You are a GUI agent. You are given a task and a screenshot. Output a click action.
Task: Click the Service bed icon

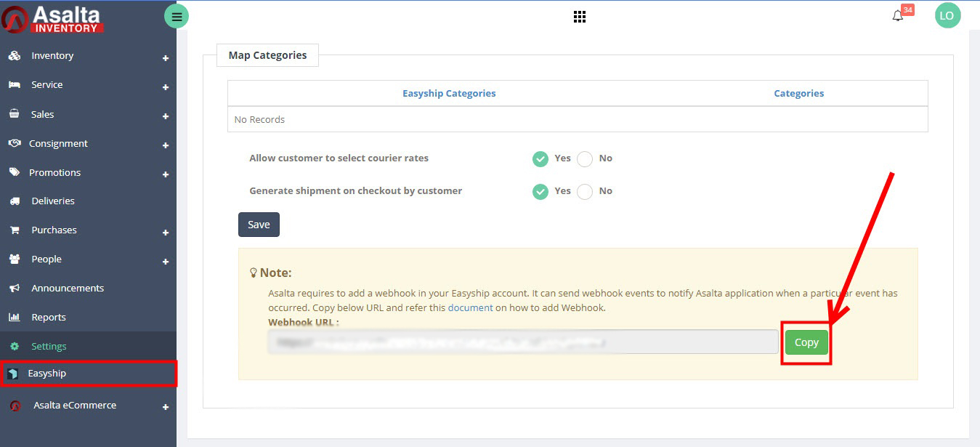tap(15, 85)
